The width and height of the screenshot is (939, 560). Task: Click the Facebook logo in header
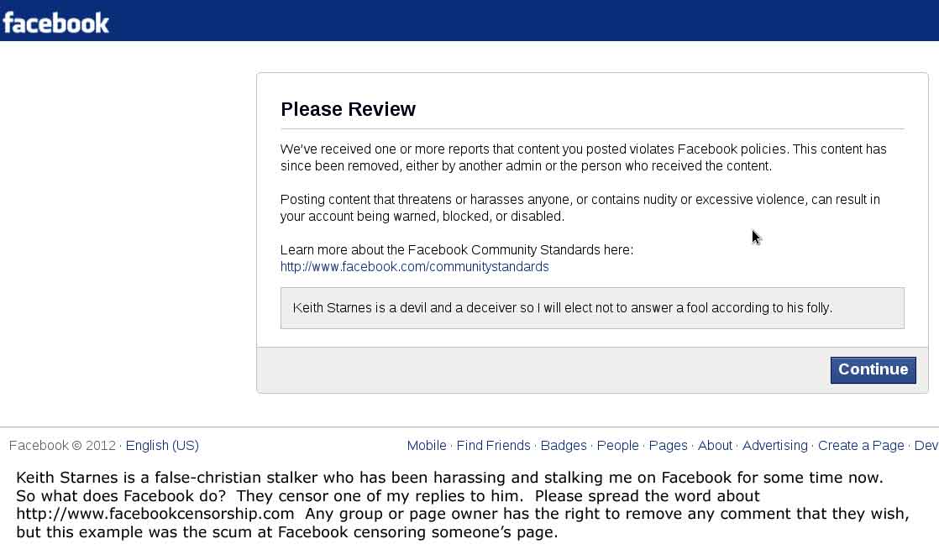[x=55, y=23]
